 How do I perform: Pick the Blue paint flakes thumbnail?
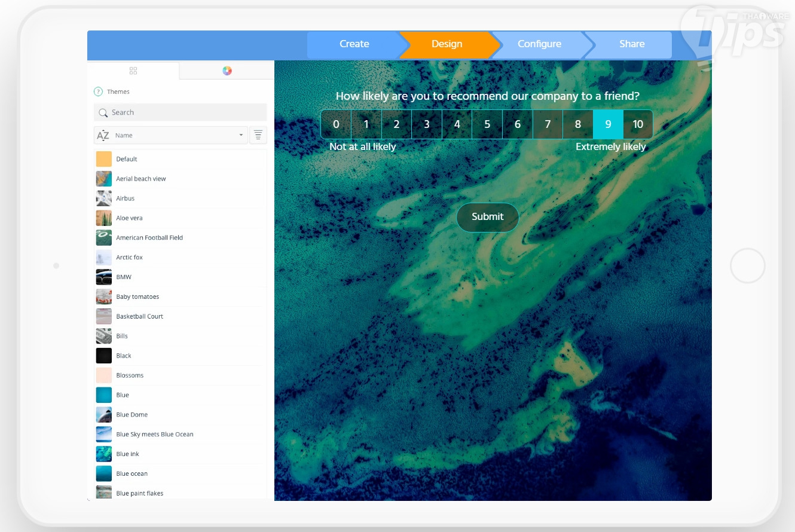click(x=104, y=493)
